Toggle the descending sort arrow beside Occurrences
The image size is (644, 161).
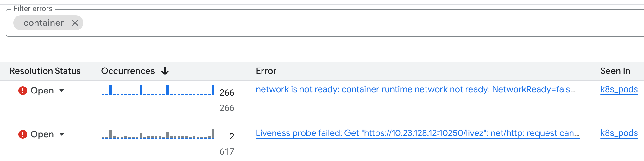(165, 71)
